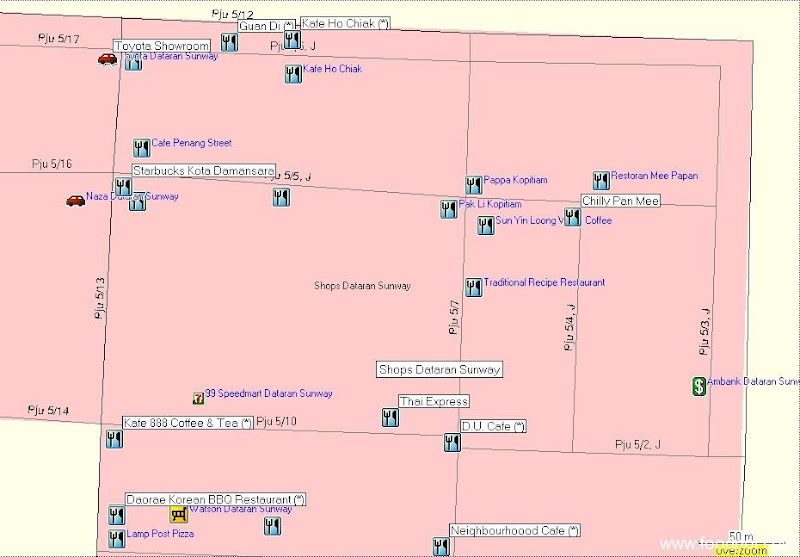The image size is (800, 557).
Task: Click restaurant icon below Thai Express label
Action: click(390, 417)
